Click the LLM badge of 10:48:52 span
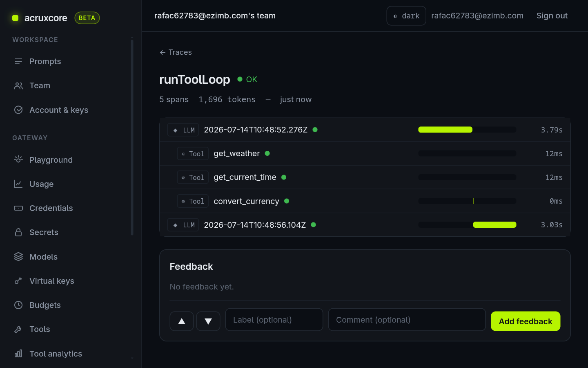 tap(183, 130)
